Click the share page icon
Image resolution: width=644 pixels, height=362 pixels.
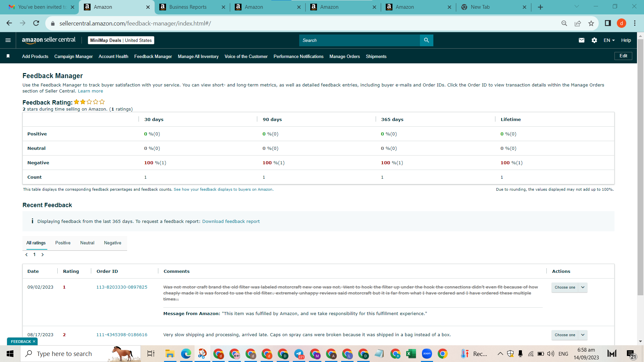578,23
